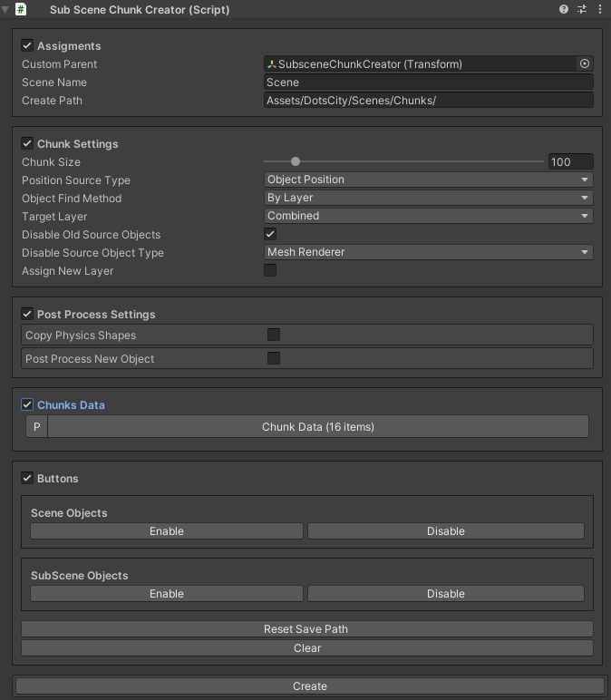The width and height of the screenshot is (611, 700).
Task: Click the Chunk Size slider handle
Action: 295,161
